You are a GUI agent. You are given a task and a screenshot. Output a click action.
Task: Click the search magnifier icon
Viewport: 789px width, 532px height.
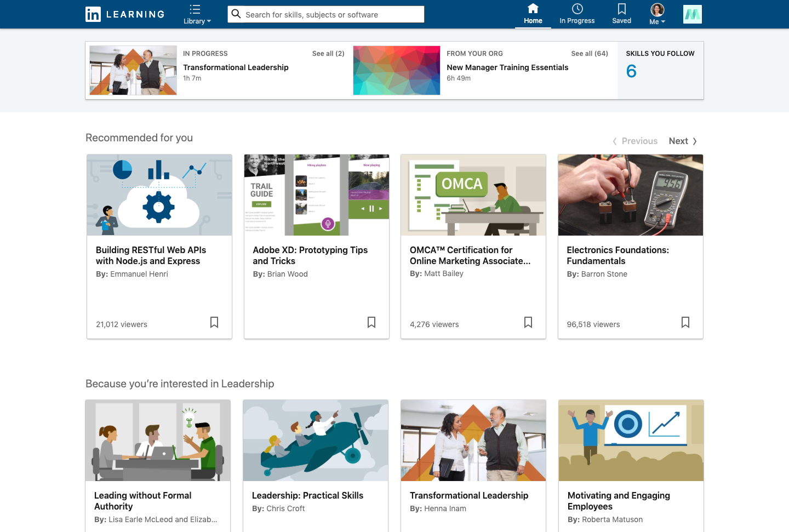pyautogui.click(x=236, y=14)
